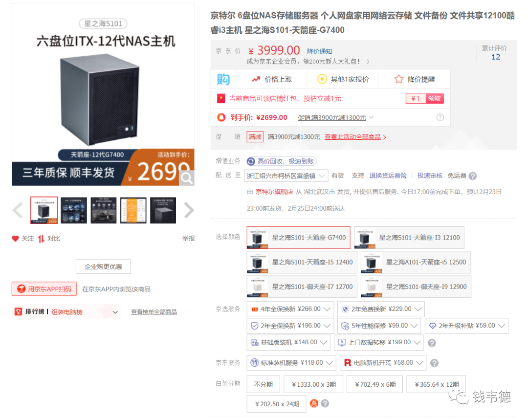Screen dimensions: 528x420
Task: Click the 购 shopping assistant icon
Action: (x=223, y=79)
